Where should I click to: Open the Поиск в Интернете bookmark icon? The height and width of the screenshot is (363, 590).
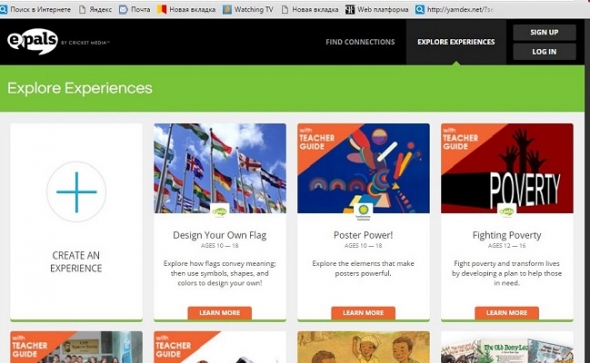3,9
